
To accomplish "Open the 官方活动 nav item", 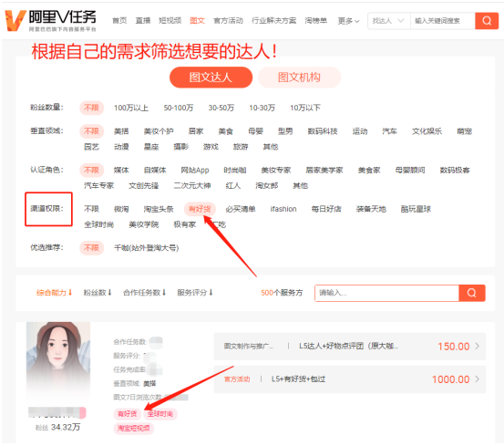I will point(228,21).
